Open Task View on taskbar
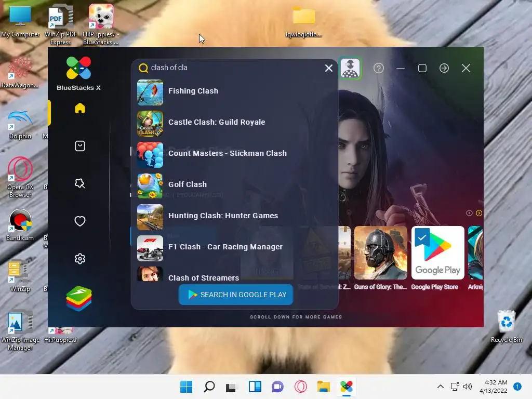Viewport: 532px width, 399px height. 232,387
